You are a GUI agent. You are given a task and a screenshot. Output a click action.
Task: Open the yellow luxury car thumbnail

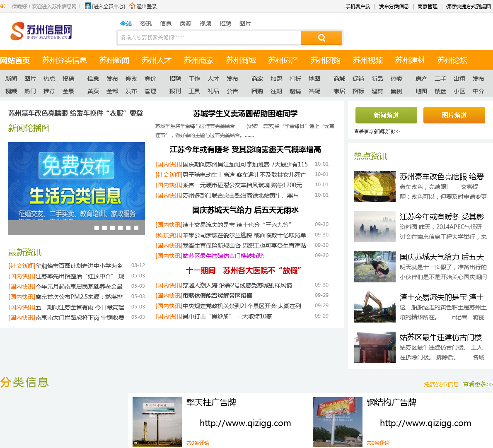pos(375,186)
